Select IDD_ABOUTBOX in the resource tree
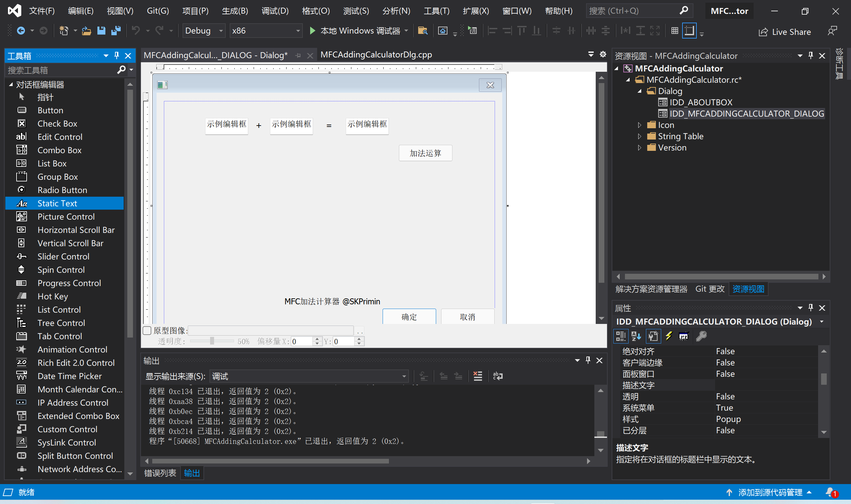This screenshot has height=504, width=851. [x=700, y=102]
